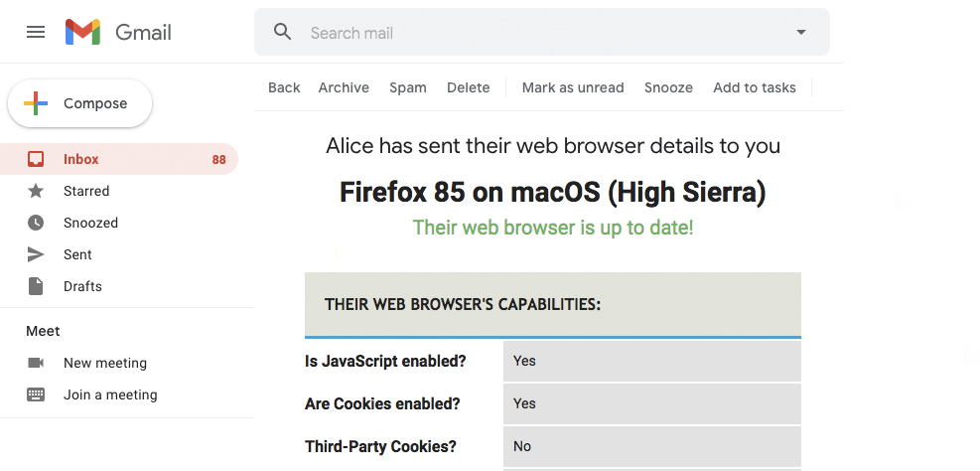The height and width of the screenshot is (471, 980).
Task: Add this email to tasks
Action: click(755, 87)
